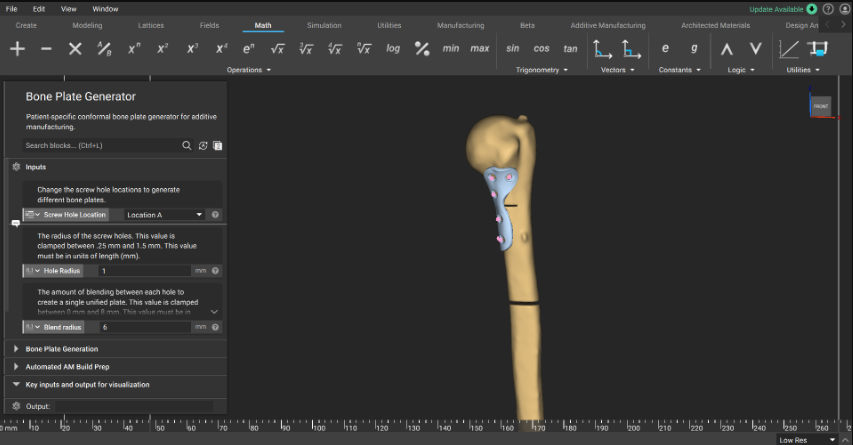
Task: Select the sin trigonometry function
Action: click(512, 48)
